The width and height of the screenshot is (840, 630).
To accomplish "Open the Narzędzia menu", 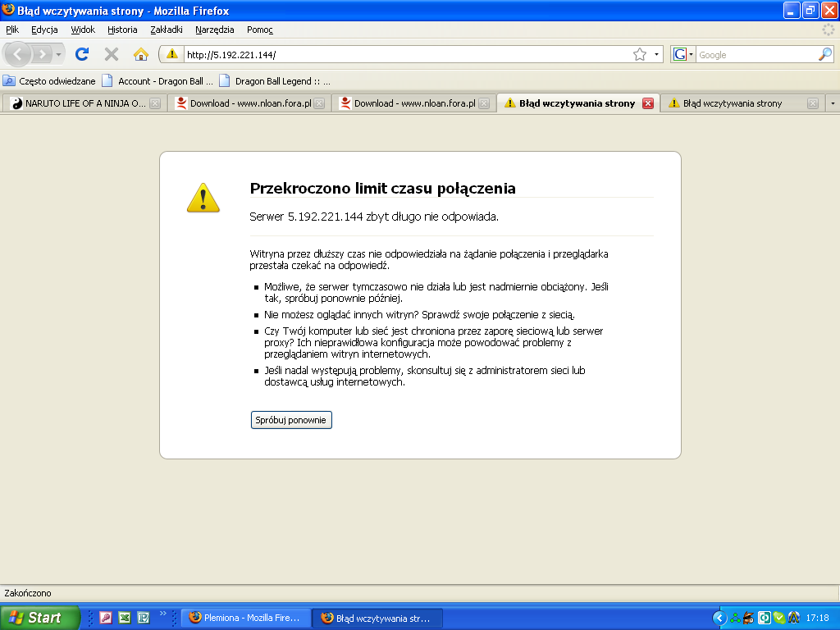I will point(214,30).
